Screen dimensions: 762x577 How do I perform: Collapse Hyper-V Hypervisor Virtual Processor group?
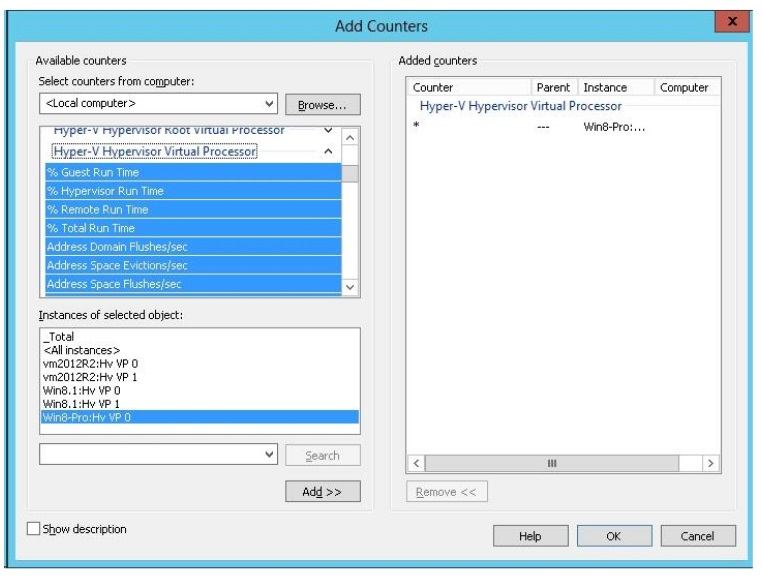click(x=328, y=152)
